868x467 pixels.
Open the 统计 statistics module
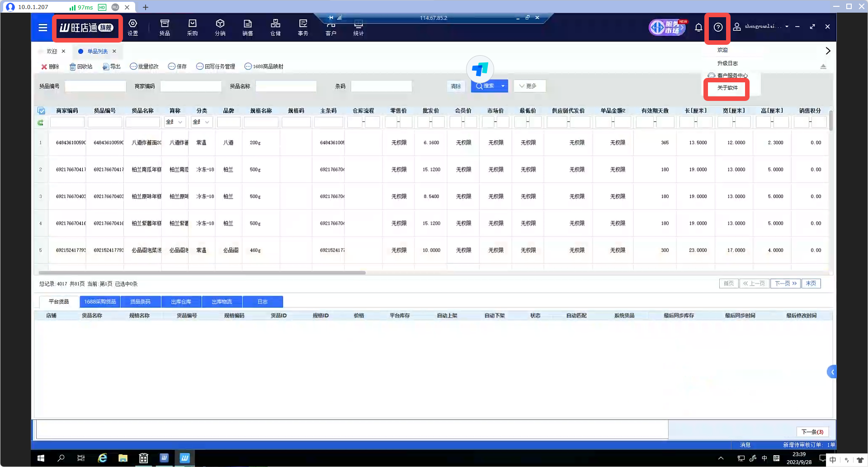coord(359,28)
